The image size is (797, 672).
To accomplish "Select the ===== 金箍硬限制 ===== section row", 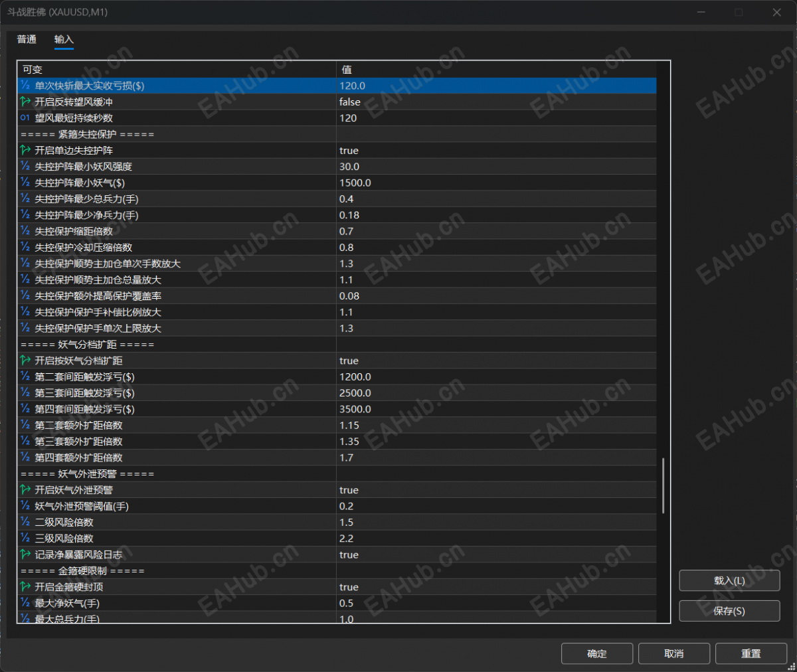I will [337, 570].
